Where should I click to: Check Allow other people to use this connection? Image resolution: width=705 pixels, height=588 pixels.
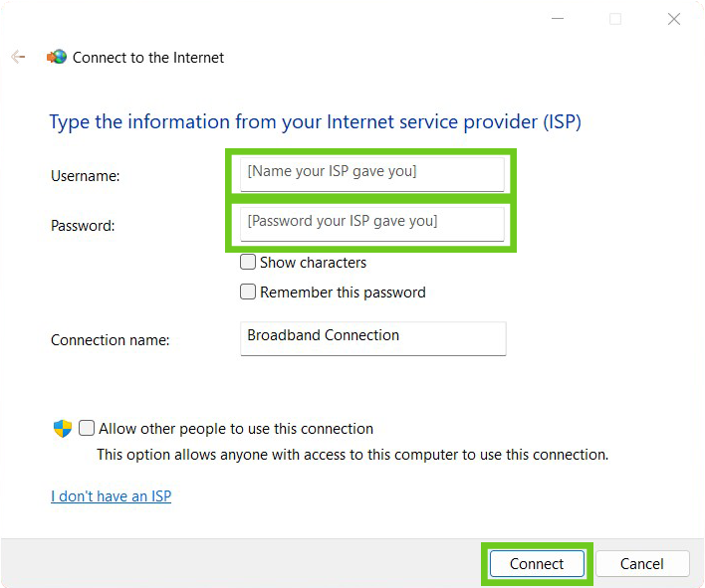[x=88, y=429]
